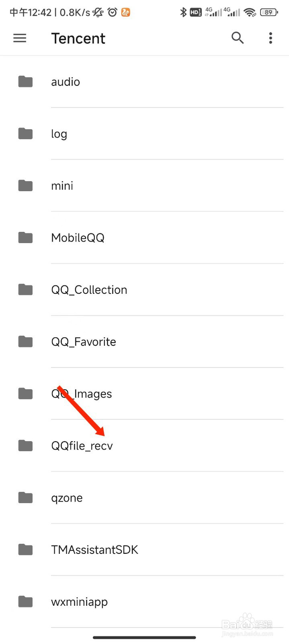Select the wxminiapp folder name
This screenshot has width=289, height=644.
click(x=80, y=603)
